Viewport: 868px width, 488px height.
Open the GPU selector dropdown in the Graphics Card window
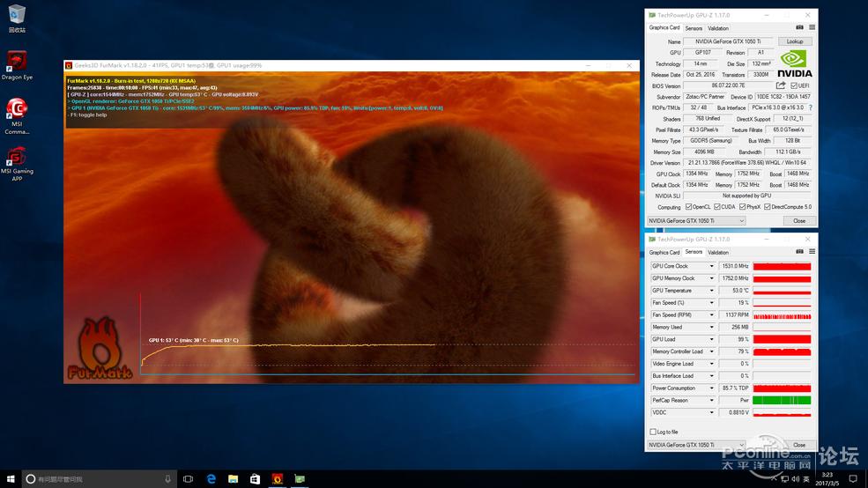tap(741, 221)
